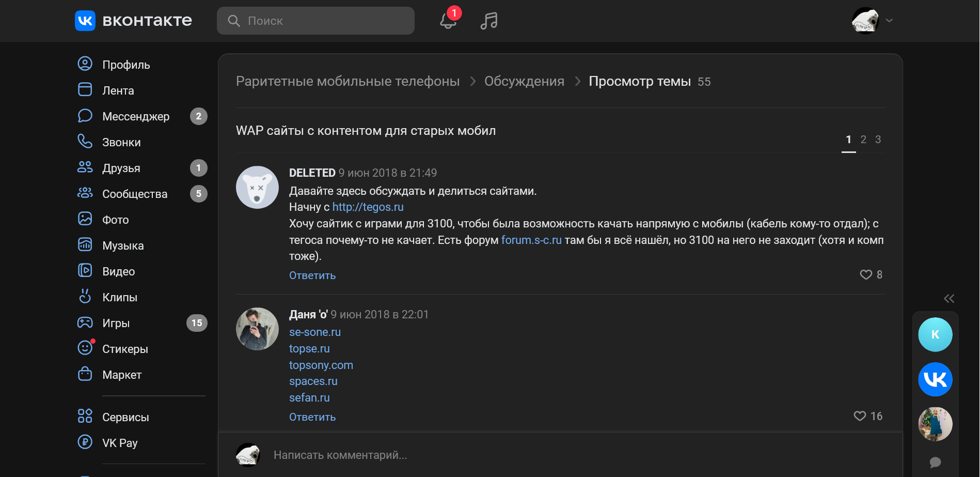Click the Видео play icon
Screen dimensions: 980x477
click(x=85, y=271)
